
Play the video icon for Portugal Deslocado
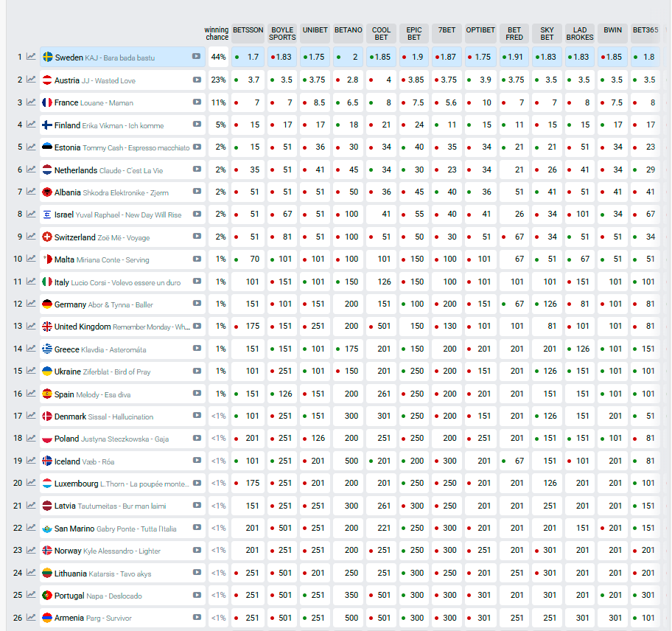[197, 595]
